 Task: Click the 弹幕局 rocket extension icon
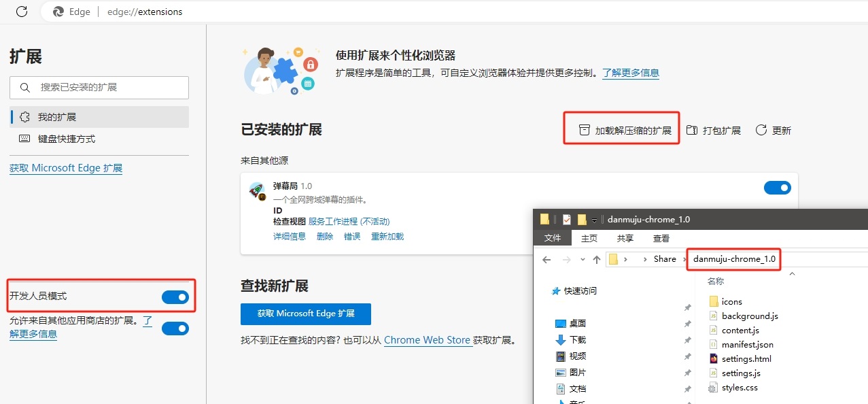tap(257, 191)
